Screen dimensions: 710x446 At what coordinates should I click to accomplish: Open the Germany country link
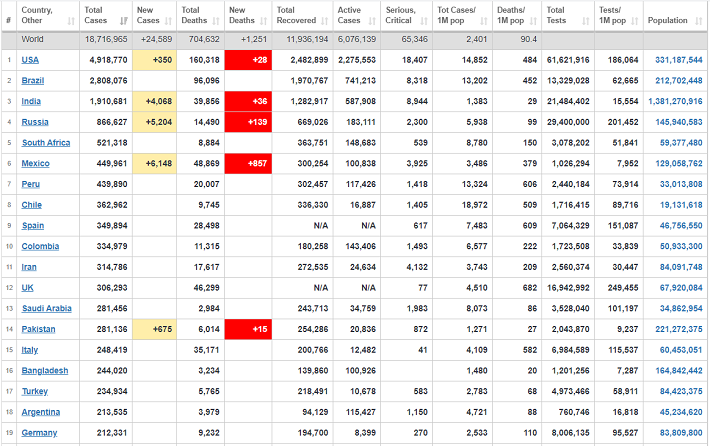[39, 433]
